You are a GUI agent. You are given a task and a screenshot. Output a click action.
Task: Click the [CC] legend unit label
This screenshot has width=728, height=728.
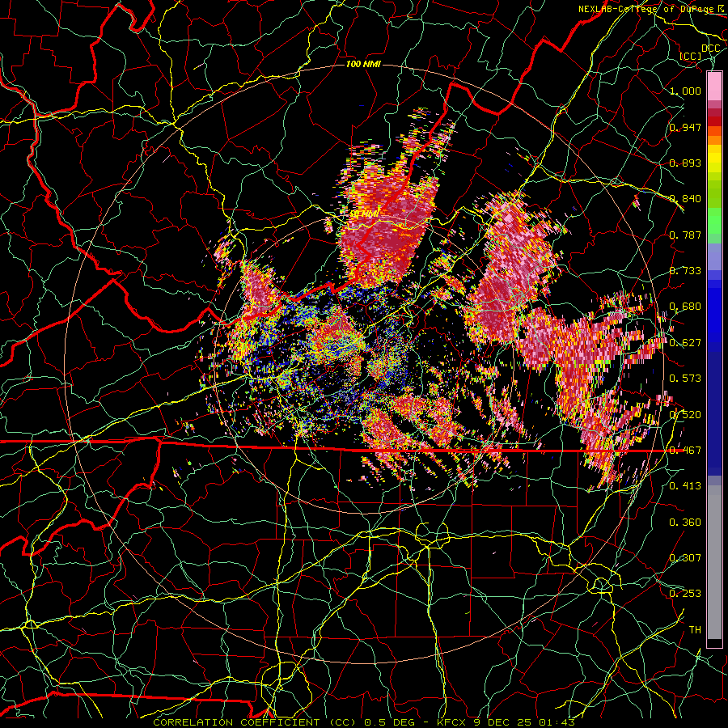[691, 57]
